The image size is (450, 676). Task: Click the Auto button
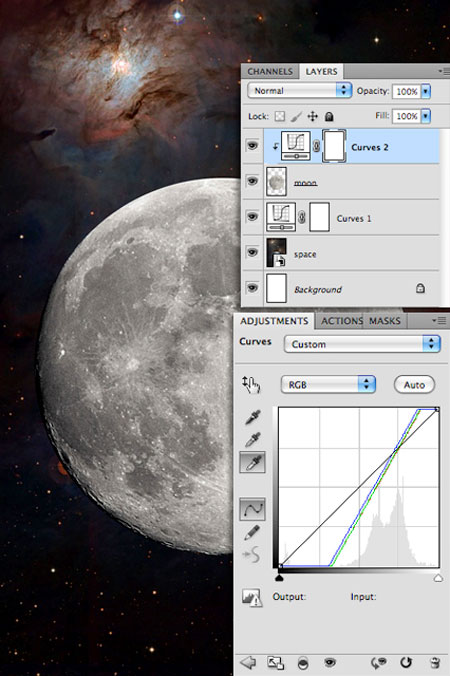click(414, 385)
